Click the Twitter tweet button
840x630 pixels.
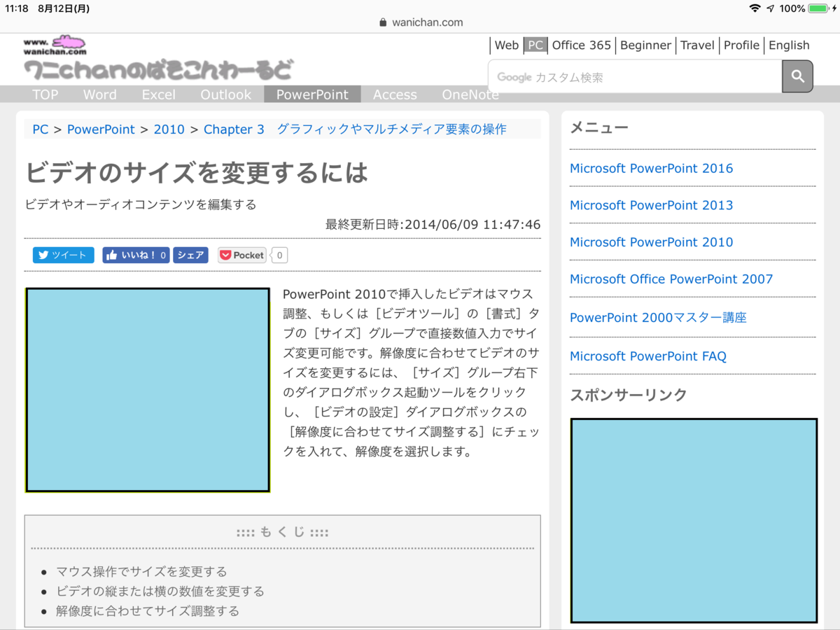(x=63, y=255)
